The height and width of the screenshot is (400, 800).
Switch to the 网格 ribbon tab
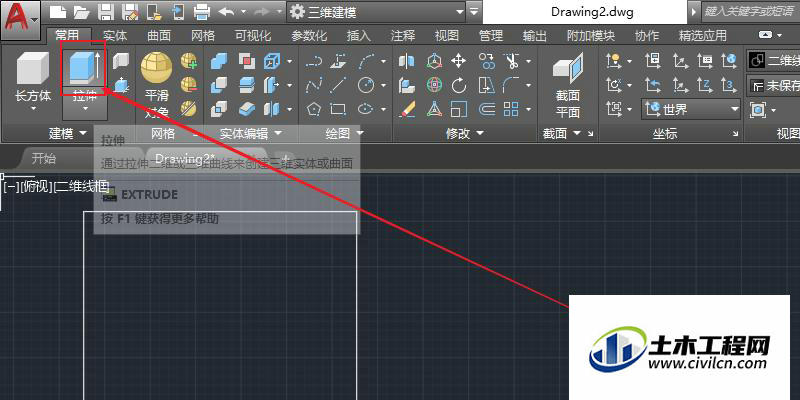[x=203, y=36]
